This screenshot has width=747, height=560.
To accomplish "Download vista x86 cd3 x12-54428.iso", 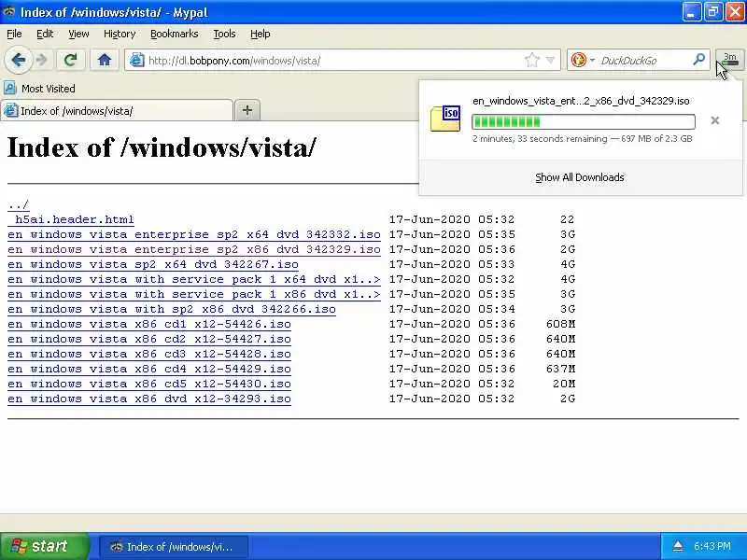I will [x=149, y=355].
